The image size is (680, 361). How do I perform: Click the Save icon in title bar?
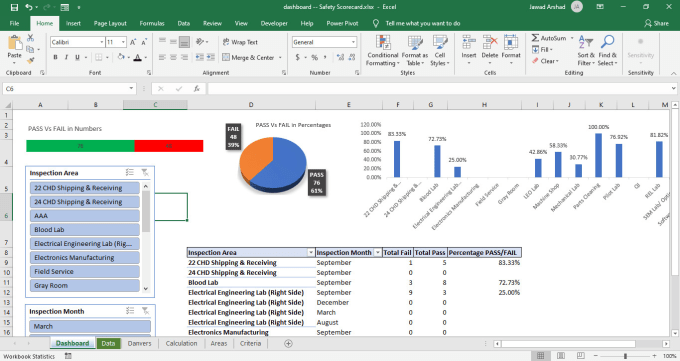pyautogui.click(x=14, y=7)
